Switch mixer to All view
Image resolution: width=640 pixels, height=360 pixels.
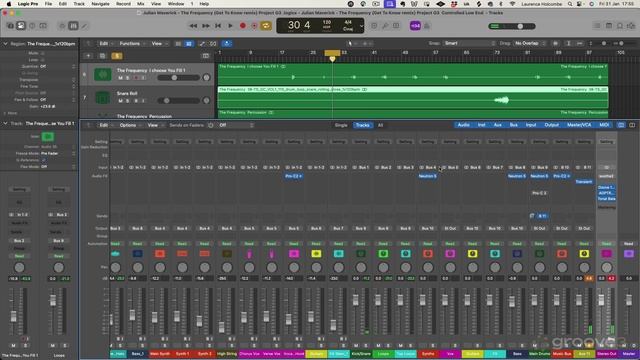pos(380,125)
